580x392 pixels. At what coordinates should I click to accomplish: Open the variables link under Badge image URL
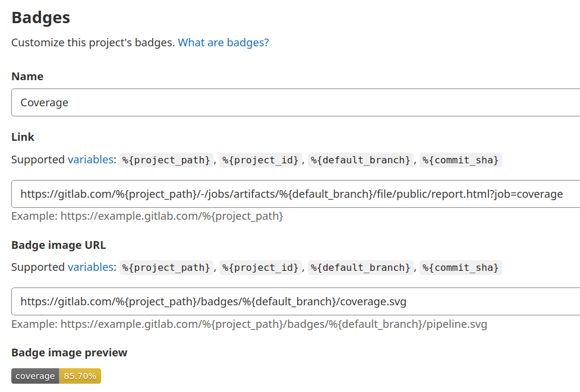[90, 267]
